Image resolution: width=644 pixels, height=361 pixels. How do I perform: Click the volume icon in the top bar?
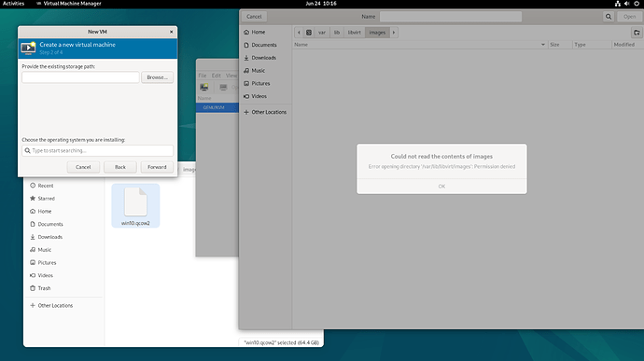click(627, 4)
